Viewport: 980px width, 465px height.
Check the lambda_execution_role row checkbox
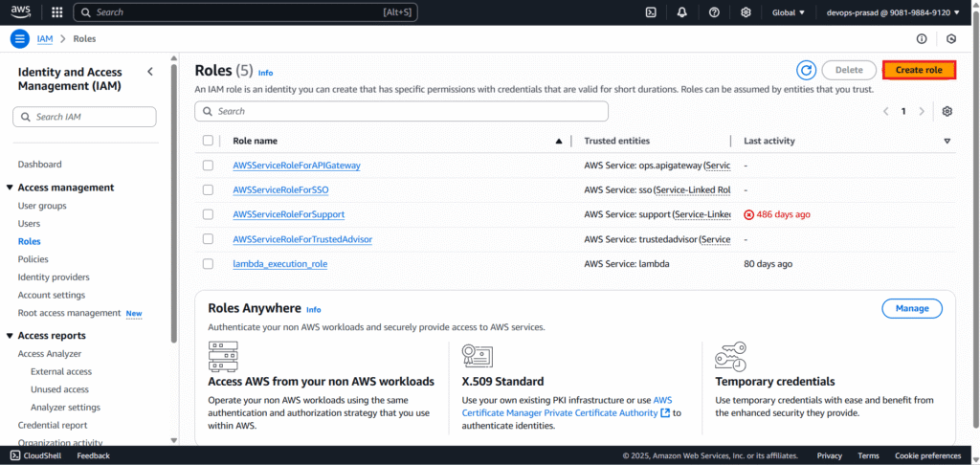click(208, 264)
